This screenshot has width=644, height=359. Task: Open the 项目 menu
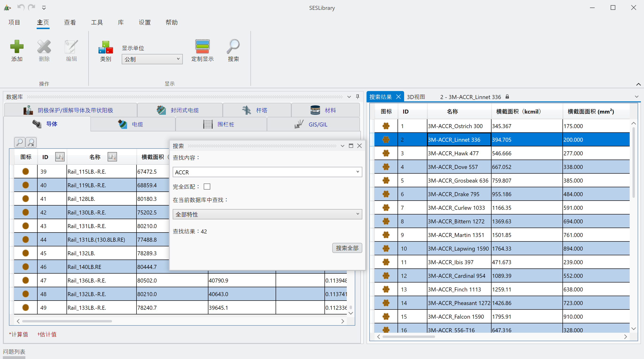14,22
